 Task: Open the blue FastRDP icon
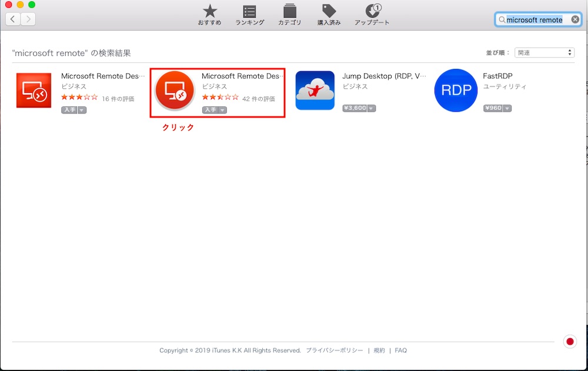point(456,91)
